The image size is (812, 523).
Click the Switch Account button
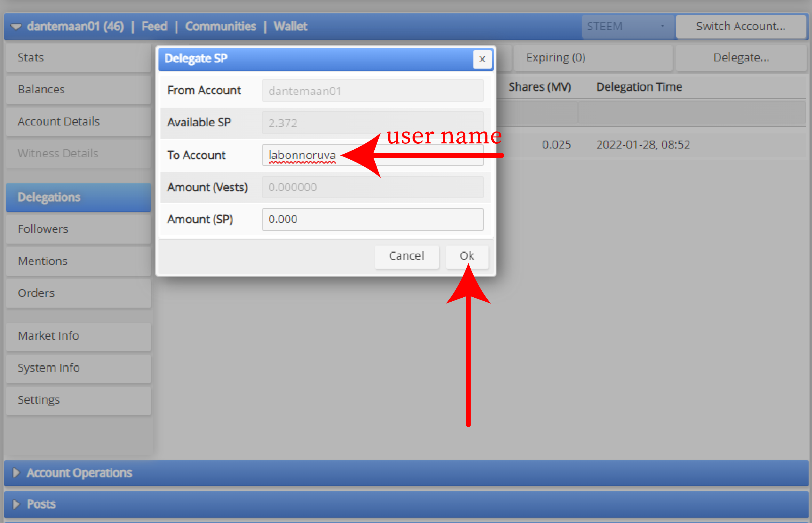(741, 26)
